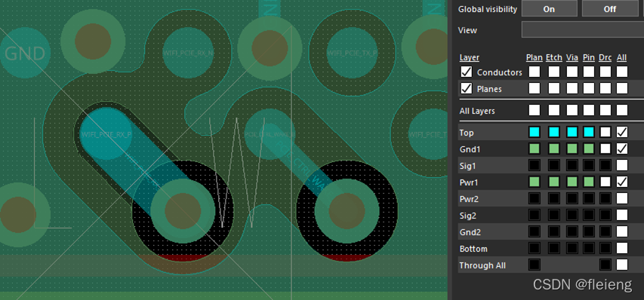
Task: Check All Layers Etch box
Action: [553, 110]
